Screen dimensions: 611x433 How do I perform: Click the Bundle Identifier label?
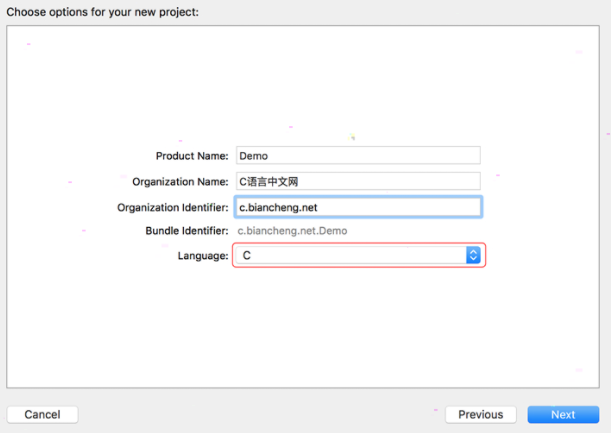pyautogui.click(x=187, y=231)
